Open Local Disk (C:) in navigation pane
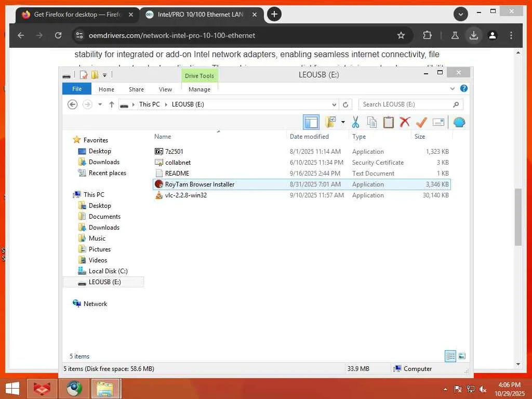Image resolution: width=532 pixels, height=399 pixels. click(x=108, y=271)
